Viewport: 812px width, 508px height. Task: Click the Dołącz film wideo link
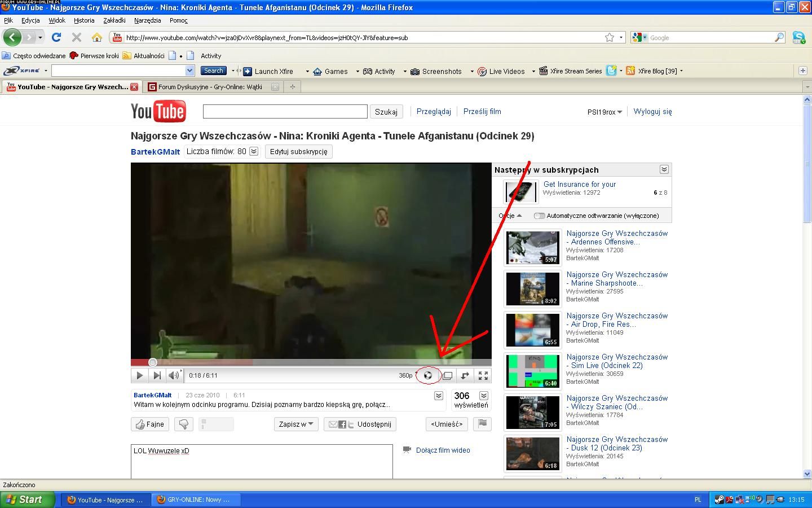coord(443,450)
